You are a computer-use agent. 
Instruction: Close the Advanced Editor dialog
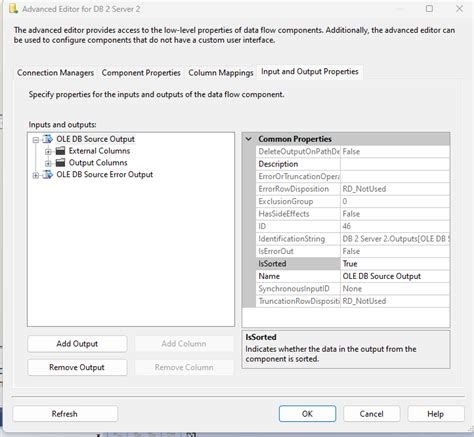tap(459, 9)
